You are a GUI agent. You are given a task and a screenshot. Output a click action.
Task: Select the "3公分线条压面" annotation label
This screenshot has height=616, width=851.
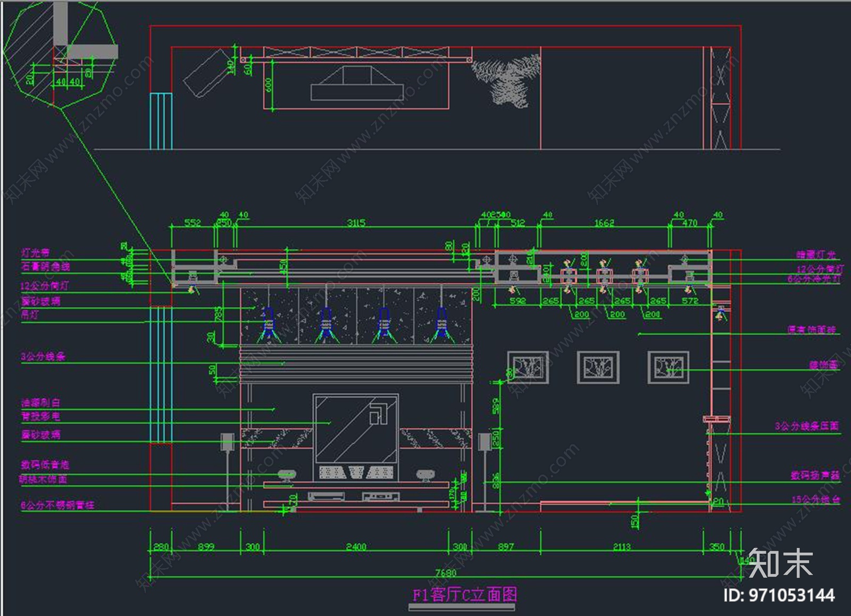[x=807, y=426]
